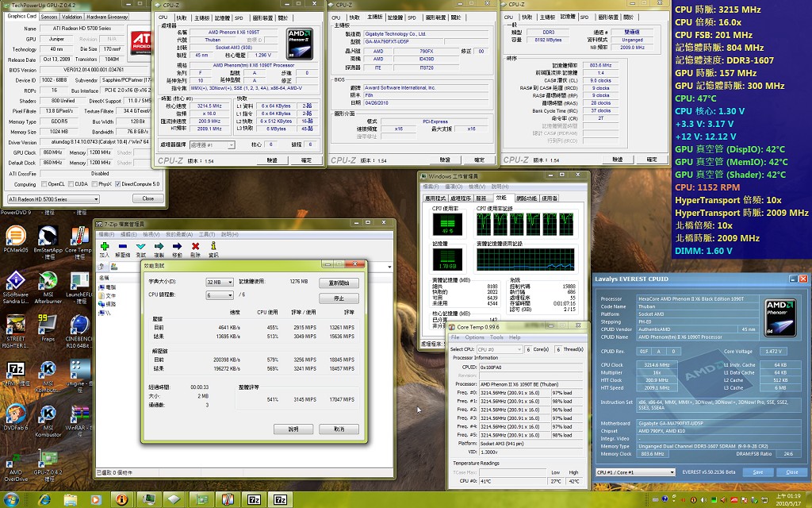
Task: Open the Hardware Giveaway tab in GPU-Z
Action: (107, 17)
